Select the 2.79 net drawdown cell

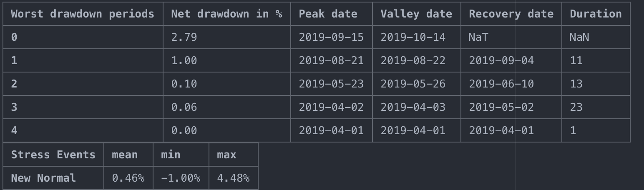226,37
